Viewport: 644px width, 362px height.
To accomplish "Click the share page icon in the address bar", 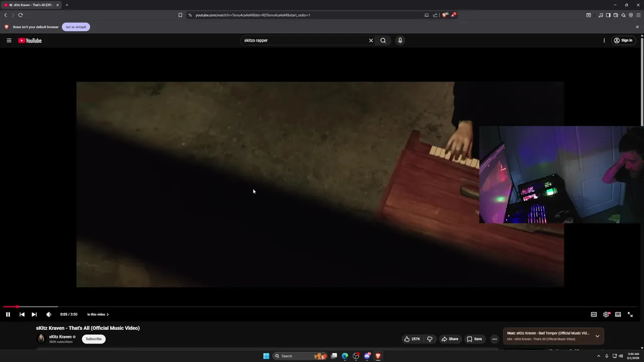I will (435, 15).
